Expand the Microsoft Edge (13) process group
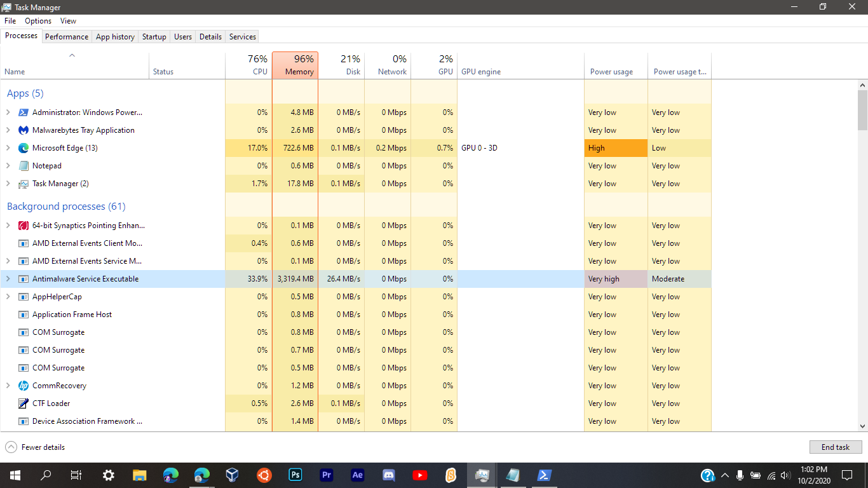Image resolution: width=868 pixels, height=488 pixels. (8, 148)
